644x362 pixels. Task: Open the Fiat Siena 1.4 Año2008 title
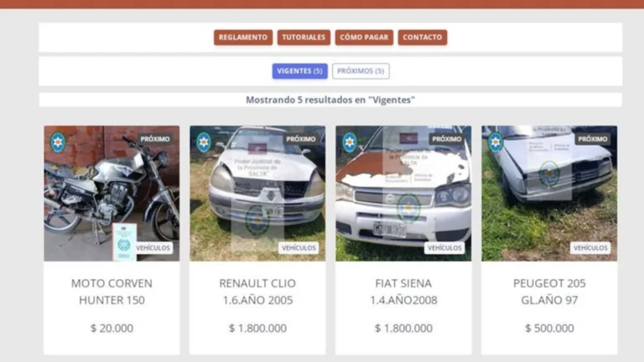click(x=403, y=292)
